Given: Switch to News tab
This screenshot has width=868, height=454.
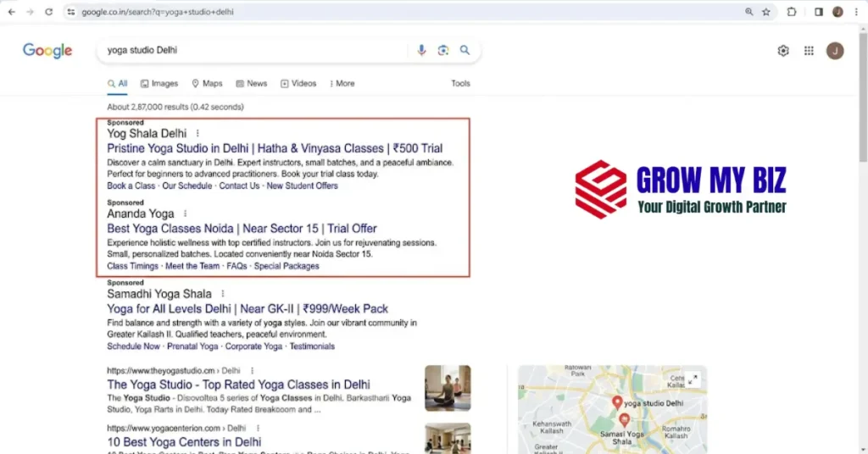Looking at the screenshot, I should tap(251, 84).
